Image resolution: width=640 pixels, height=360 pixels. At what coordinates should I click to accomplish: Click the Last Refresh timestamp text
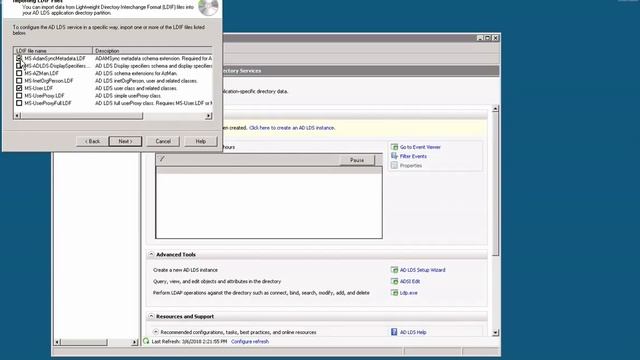tap(189, 342)
